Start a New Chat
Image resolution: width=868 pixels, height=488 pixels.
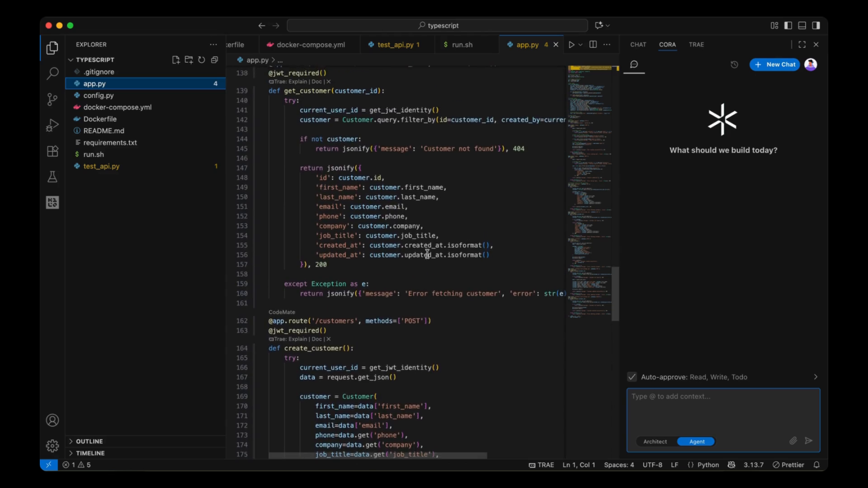(x=774, y=64)
